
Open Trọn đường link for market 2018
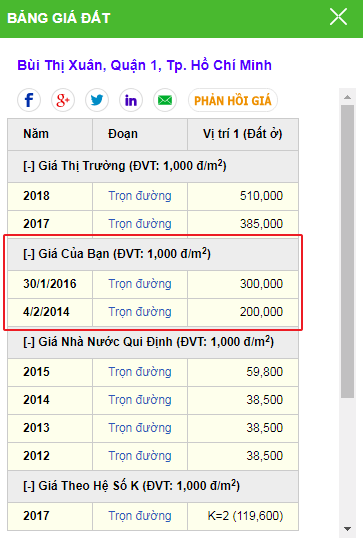pyautogui.click(x=140, y=196)
